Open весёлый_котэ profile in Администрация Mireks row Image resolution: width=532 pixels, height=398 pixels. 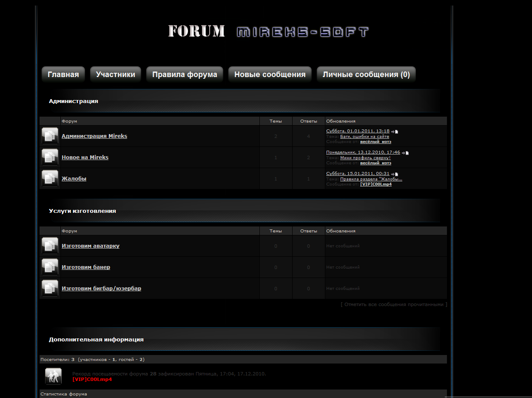[376, 142]
